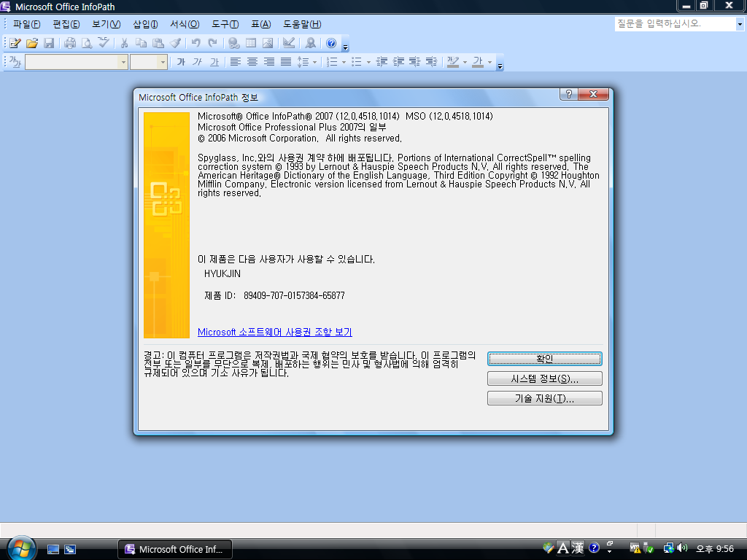Click the volume speaker tray icon
747x560 pixels.
[x=683, y=548]
